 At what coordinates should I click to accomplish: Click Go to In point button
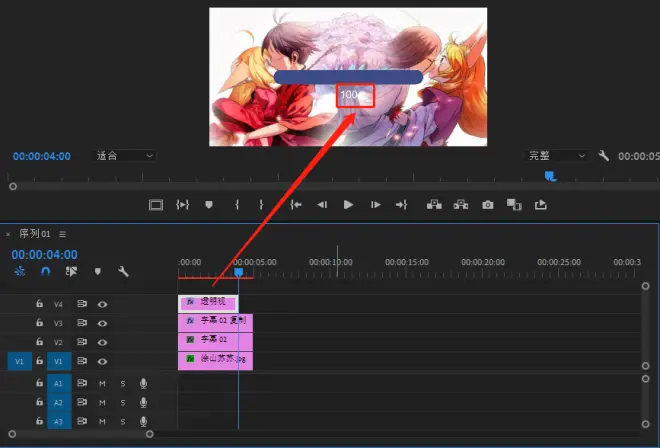pyautogui.click(x=296, y=205)
